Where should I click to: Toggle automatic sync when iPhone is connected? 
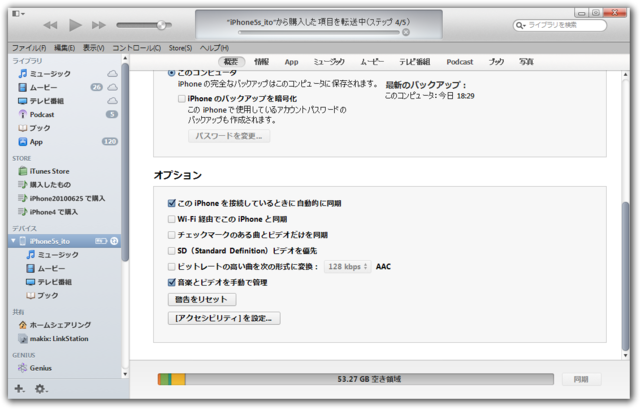pyautogui.click(x=172, y=203)
